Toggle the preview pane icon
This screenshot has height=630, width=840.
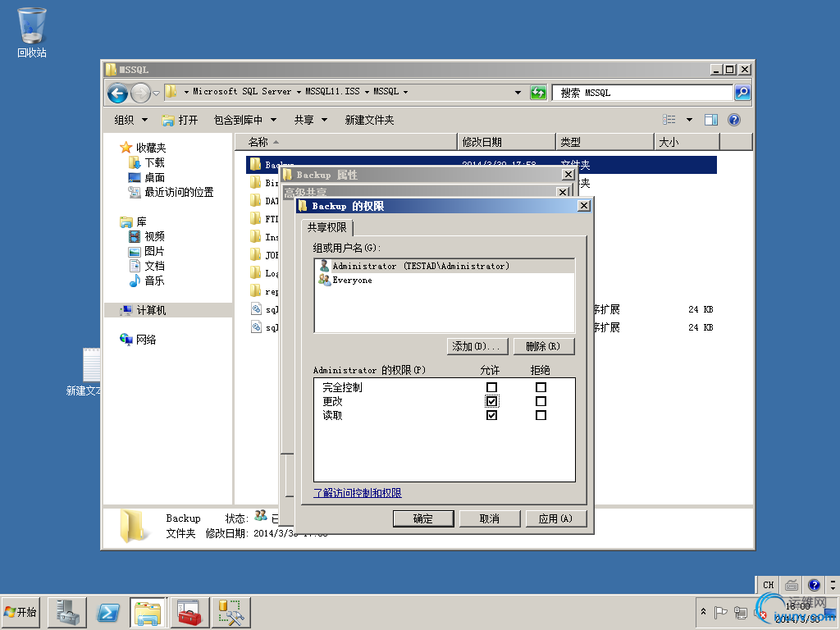click(x=711, y=120)
